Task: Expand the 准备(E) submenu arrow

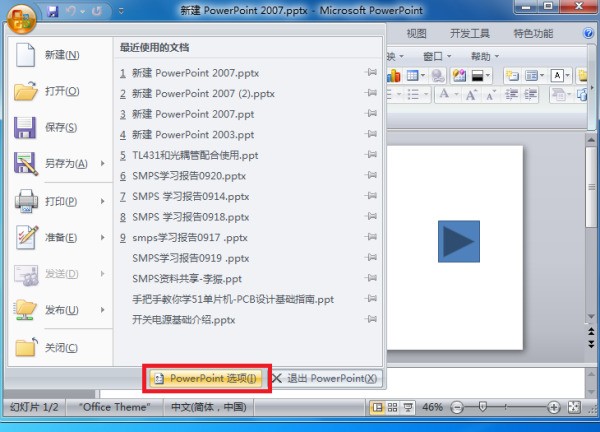Action: (x=103, y=237)
